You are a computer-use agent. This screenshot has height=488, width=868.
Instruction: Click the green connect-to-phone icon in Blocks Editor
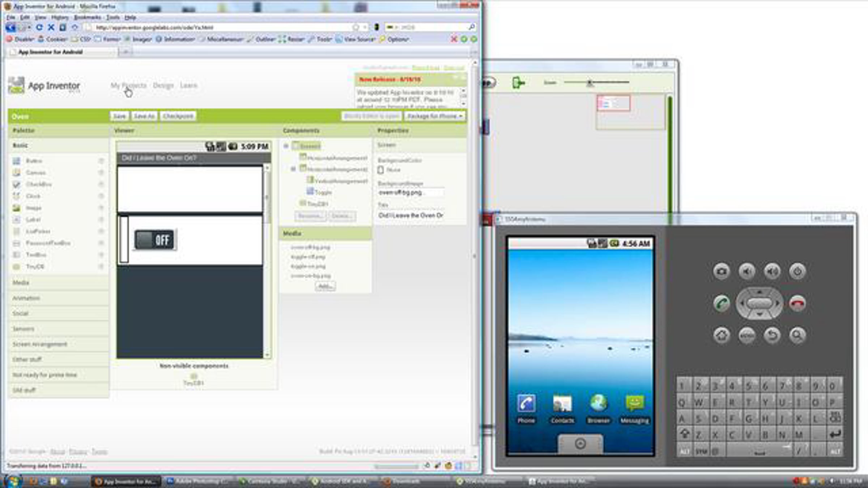pyautogui.click(x=518, y=83)
